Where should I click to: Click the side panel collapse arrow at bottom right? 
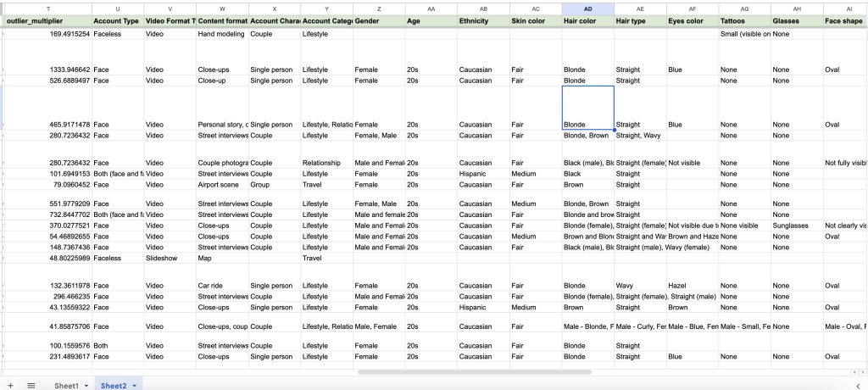point(858,385)
